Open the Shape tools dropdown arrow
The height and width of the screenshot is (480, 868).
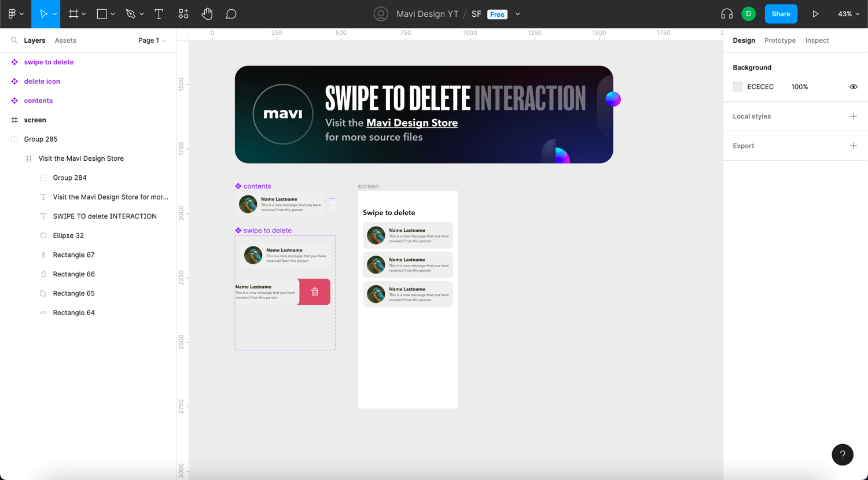click(x=113, y=14)
